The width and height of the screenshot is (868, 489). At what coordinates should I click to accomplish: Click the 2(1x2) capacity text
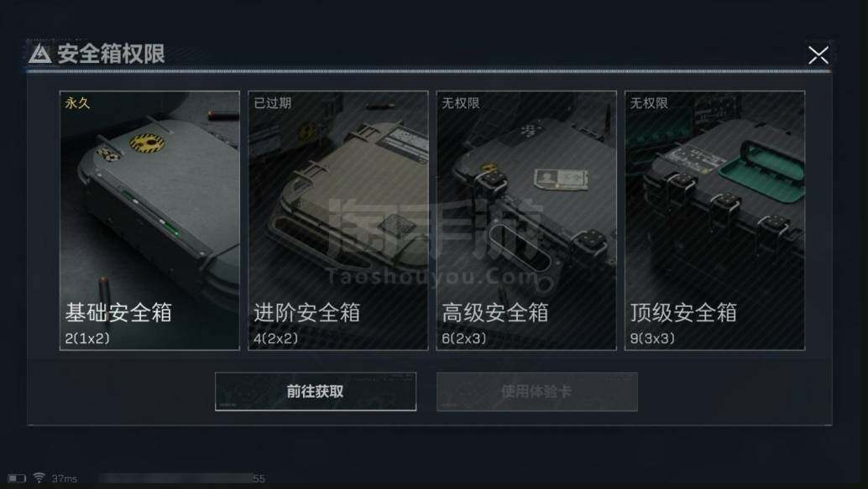[x=87, y=338]
